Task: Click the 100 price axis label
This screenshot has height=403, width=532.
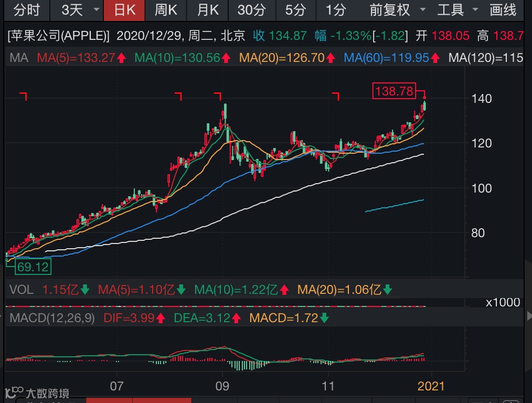Action: 482,188
